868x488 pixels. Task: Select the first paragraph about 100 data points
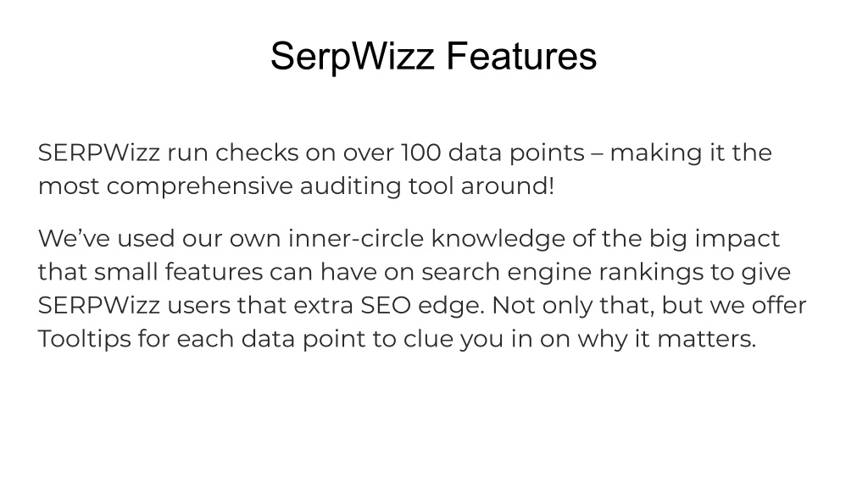pos(404,169)
